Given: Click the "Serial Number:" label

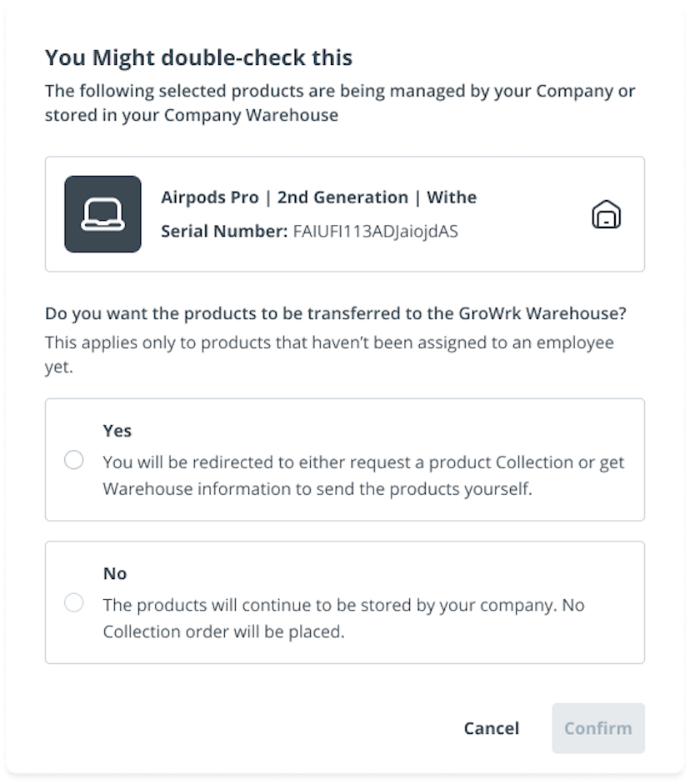Looking at the screenshot, I should 224,232.
